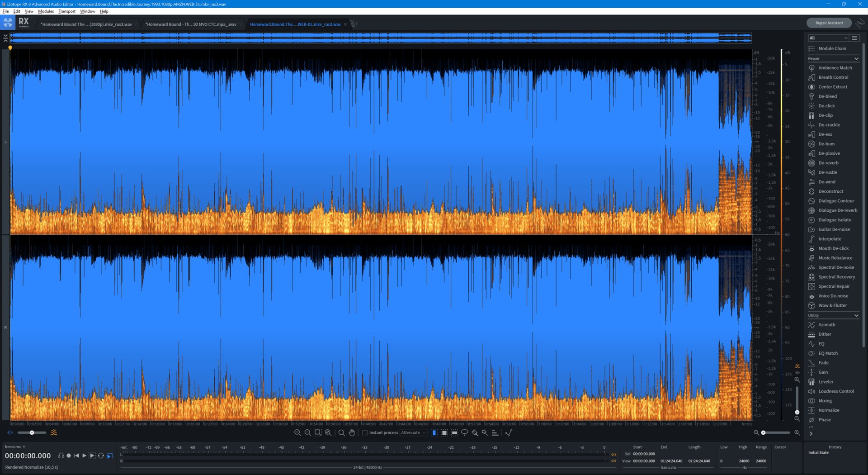Play the selection only
Screen dimensions: 868x475
92,456
